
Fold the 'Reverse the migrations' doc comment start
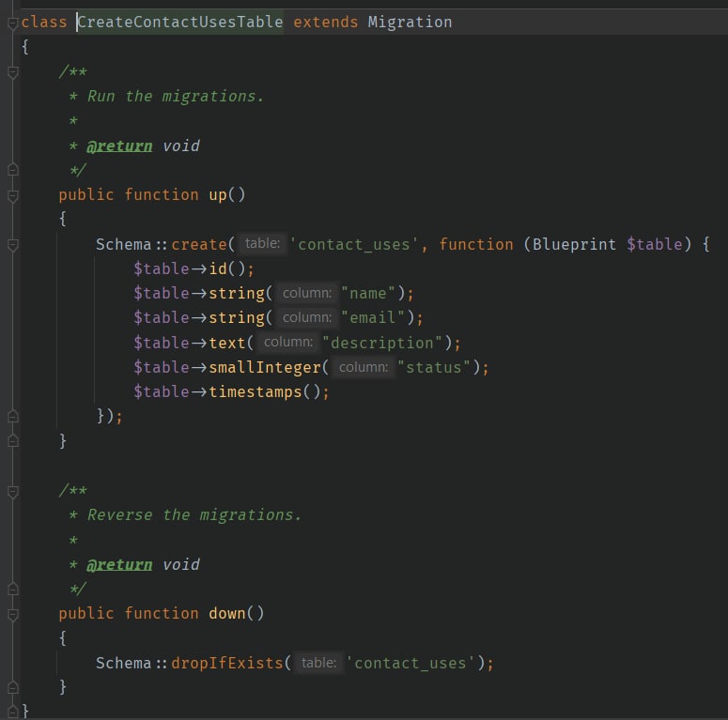click(x=13, y=492)
